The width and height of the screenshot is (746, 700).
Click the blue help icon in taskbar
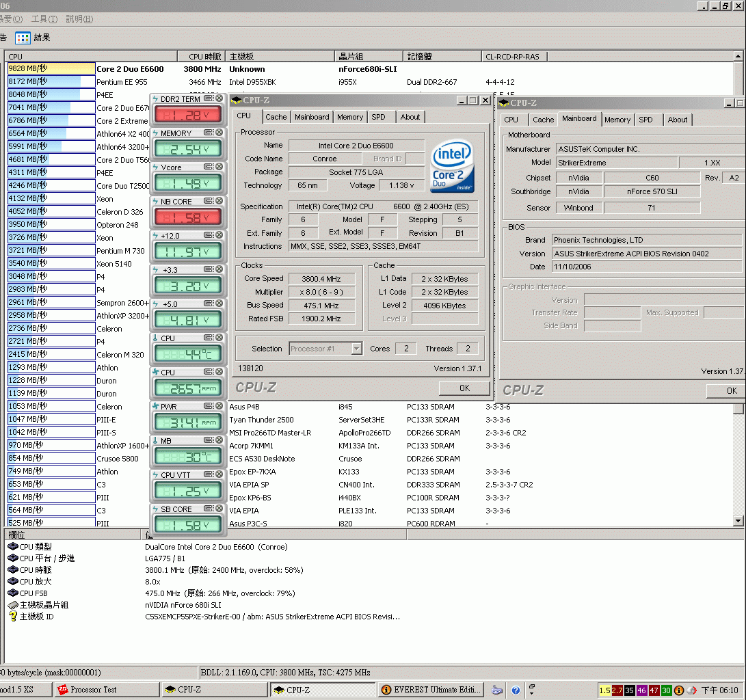516,690
